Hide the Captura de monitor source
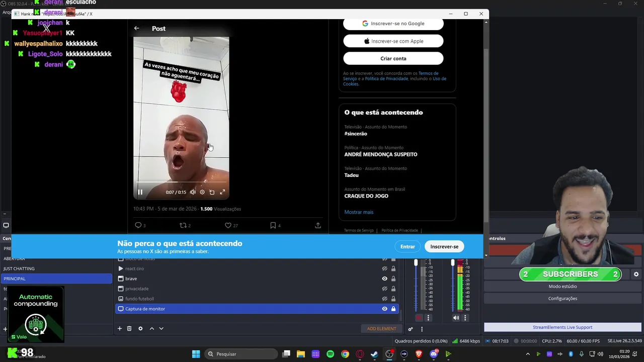This screenshot has width=644, height=362. click(x=384, y=309)
